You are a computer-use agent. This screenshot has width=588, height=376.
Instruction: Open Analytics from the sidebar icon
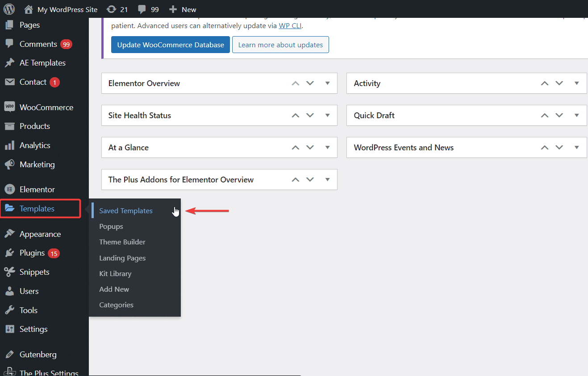pos(10,145)
